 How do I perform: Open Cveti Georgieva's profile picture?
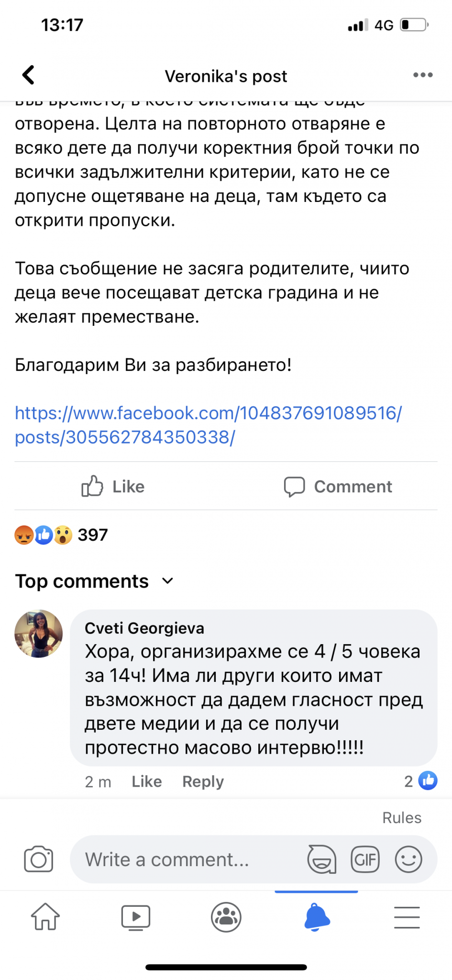pyautogui.click(x=39, y=634)
